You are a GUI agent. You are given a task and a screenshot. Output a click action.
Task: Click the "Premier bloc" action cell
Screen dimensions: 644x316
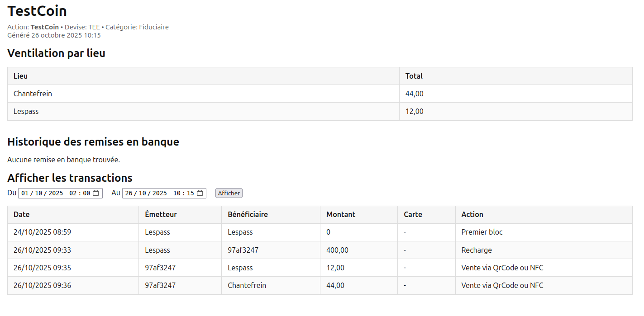[x=482, y=232]
